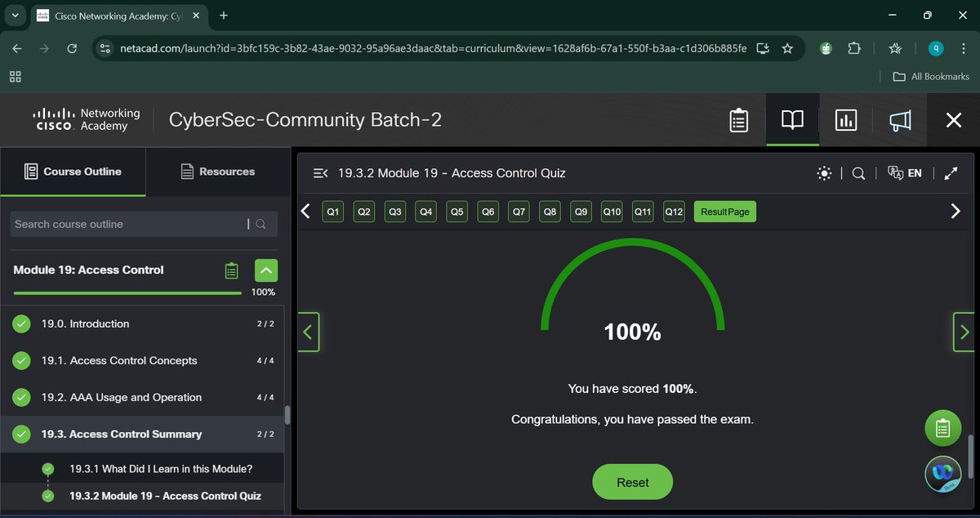Click the Cisco Networking Academy logo
Screen dimensions: 980x518
(87, 120)
